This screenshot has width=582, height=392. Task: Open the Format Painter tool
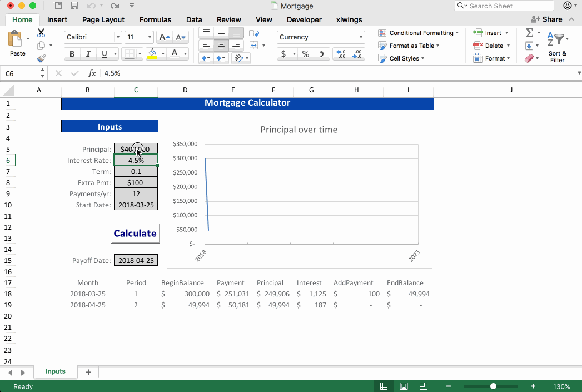click(x=41, y=57)
